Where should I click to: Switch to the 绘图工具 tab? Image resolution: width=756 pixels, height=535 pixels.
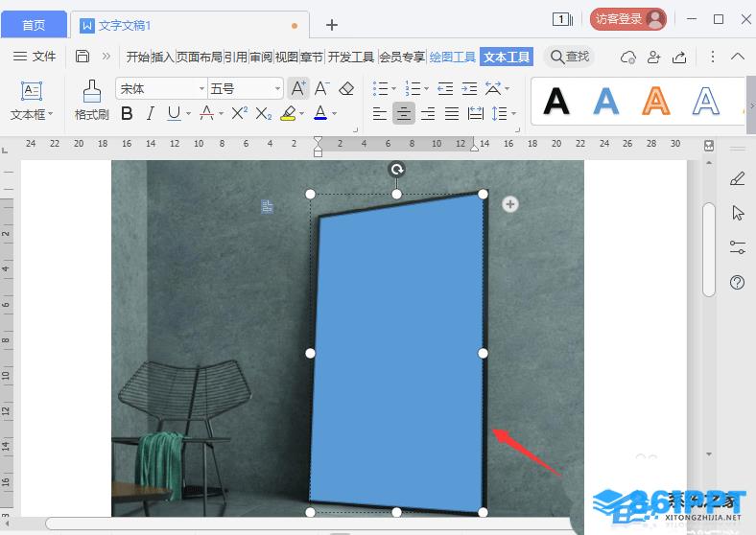coord(452,57)
